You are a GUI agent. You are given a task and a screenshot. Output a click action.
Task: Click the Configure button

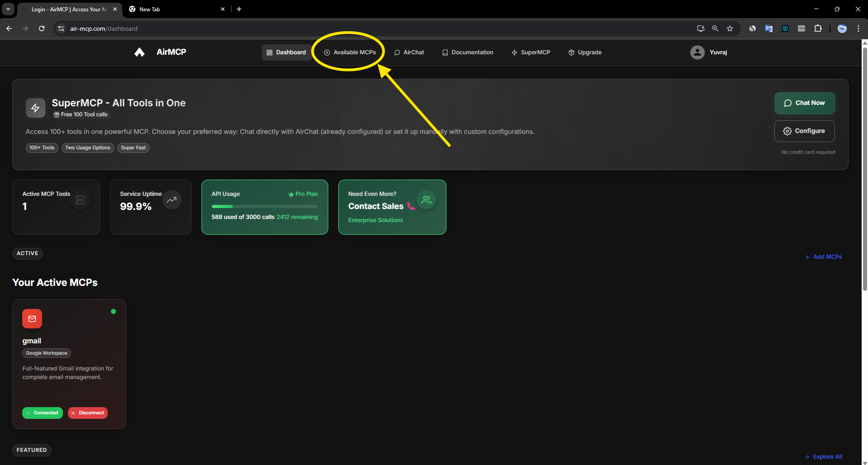point(805,131)
